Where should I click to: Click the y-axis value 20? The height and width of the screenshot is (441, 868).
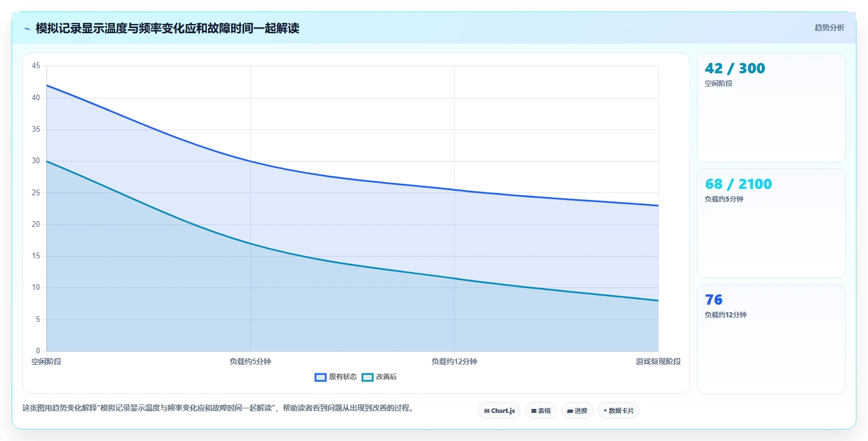(36, 225)
